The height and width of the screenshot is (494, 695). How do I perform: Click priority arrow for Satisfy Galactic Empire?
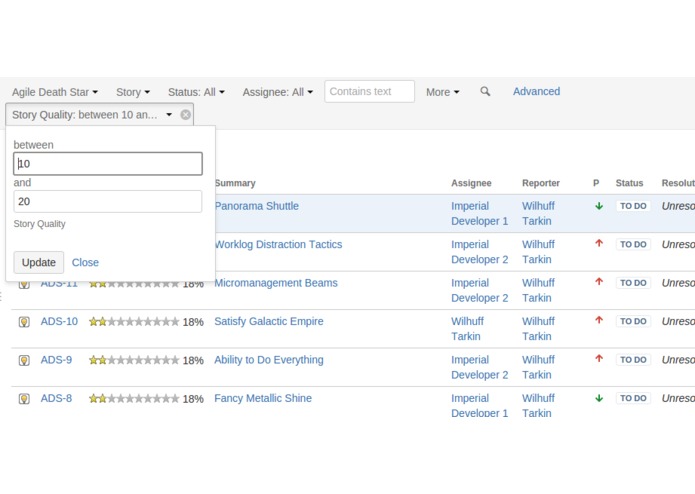point(599,320)
